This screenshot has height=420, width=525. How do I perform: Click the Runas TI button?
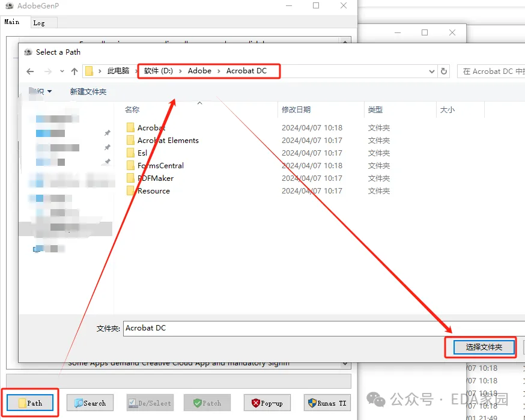click(327, 403)
